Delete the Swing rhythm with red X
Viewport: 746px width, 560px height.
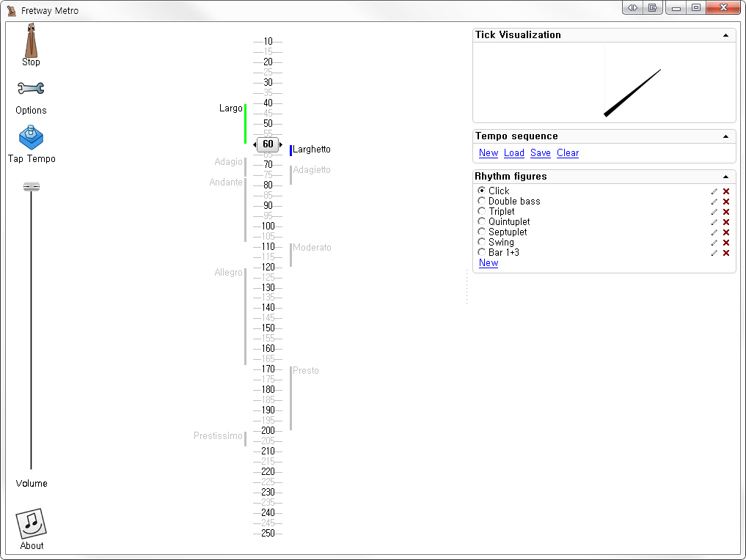pos(726,243)
